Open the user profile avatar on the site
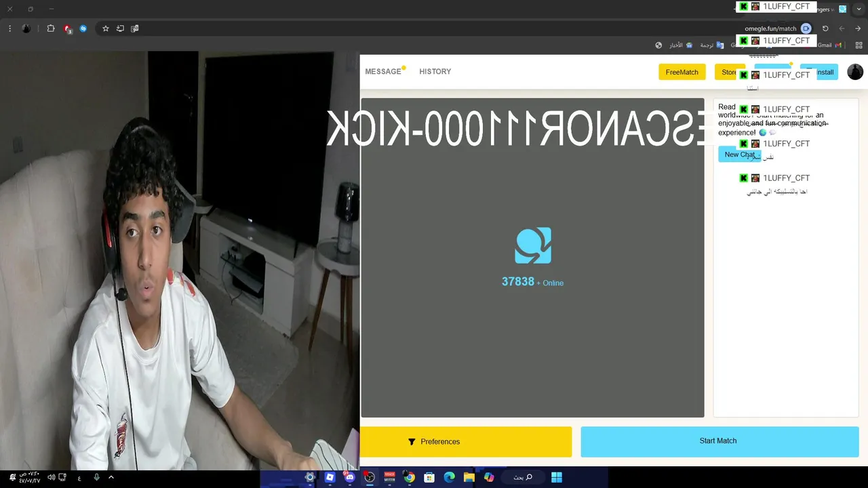This screenshot has width=868, height=488. (x=855, y=72)
